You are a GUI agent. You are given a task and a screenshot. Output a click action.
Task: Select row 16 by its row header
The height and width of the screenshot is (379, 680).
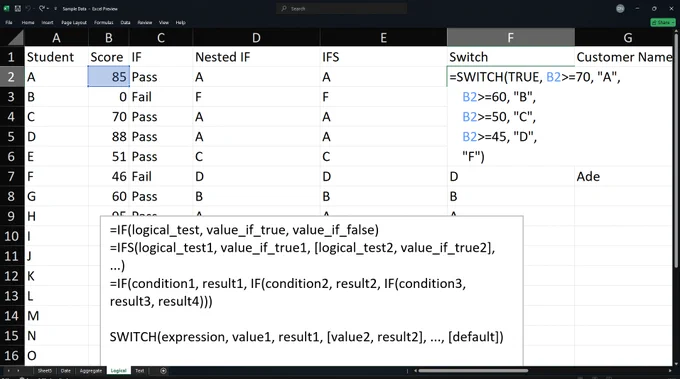pos(12,356)
